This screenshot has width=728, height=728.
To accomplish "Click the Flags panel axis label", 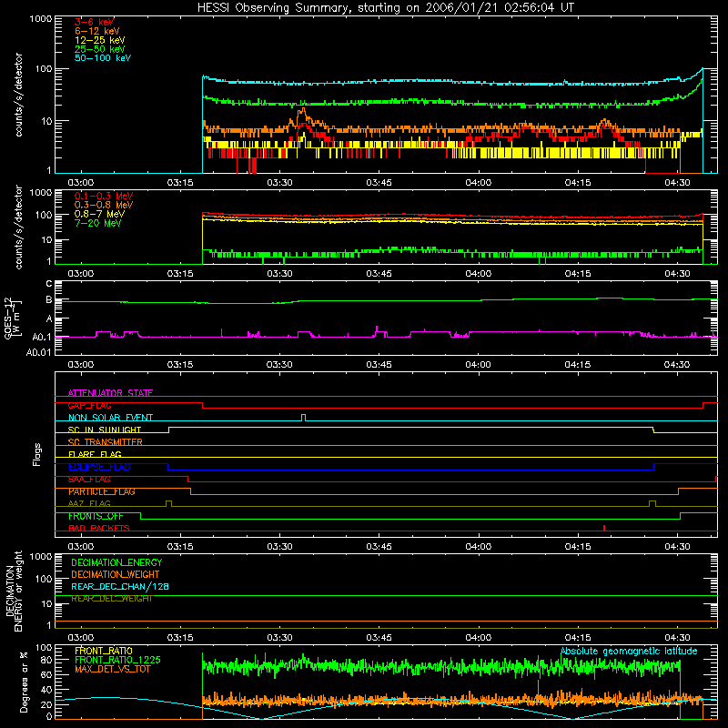I will (37, 454).
